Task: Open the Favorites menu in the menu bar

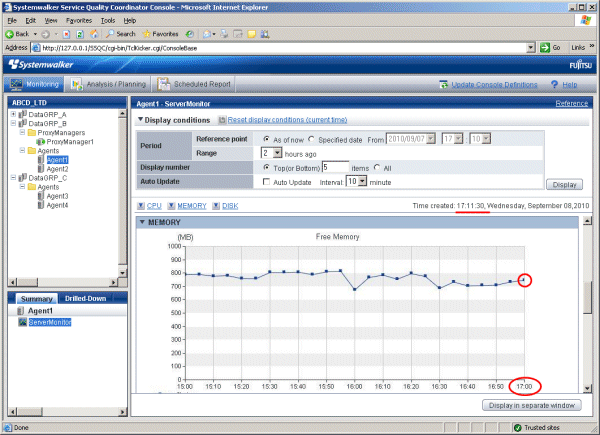Action: (x=79, y=21)
